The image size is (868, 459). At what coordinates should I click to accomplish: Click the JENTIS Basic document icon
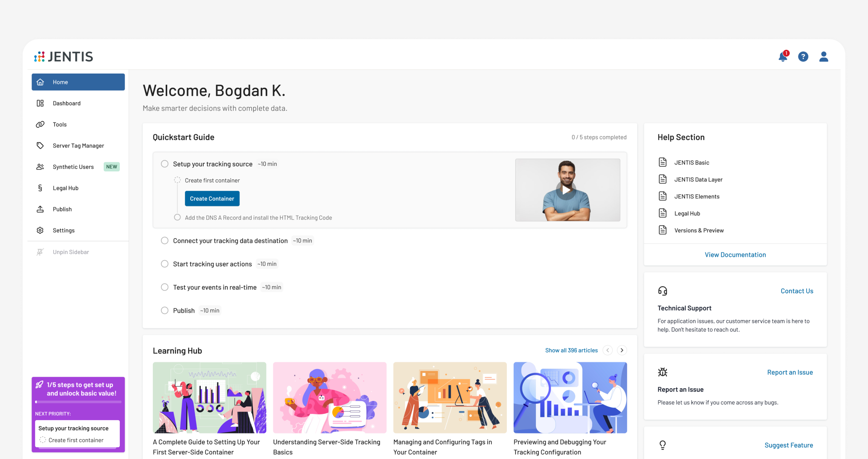pos(662,162)
